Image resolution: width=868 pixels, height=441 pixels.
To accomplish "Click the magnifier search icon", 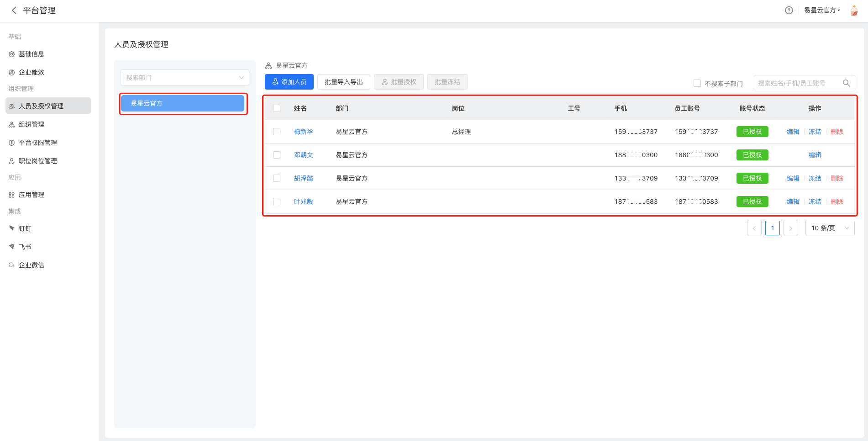I will [846, 83].
